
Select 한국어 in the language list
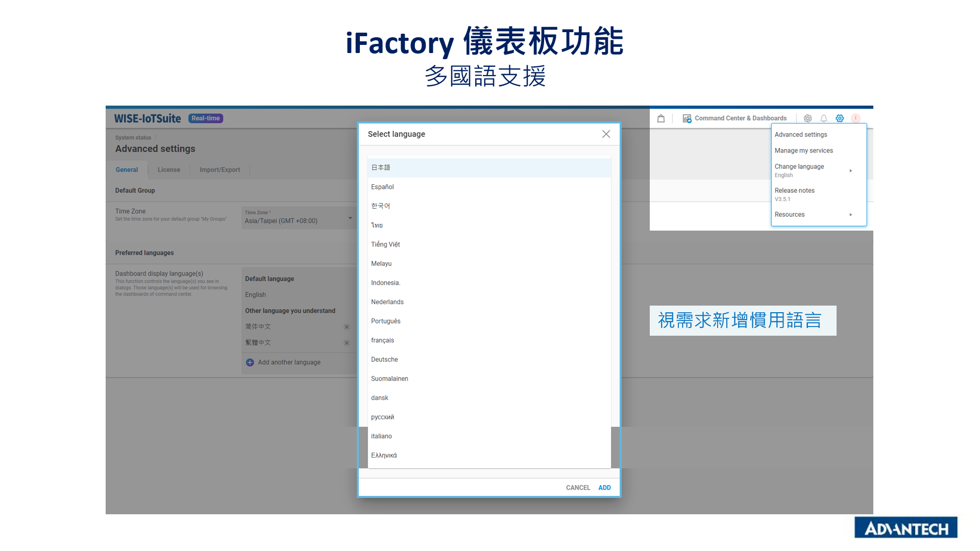[489, 206]
